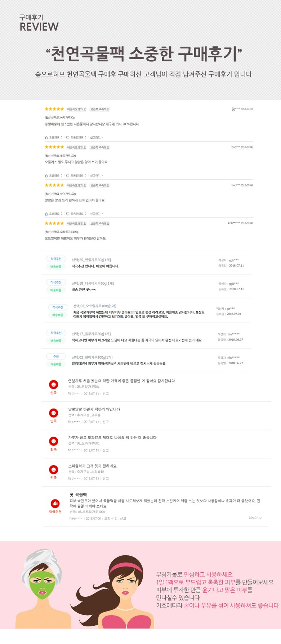
Task: Click 추천 badge on 현미가루100g review
Action: (56, 356)
